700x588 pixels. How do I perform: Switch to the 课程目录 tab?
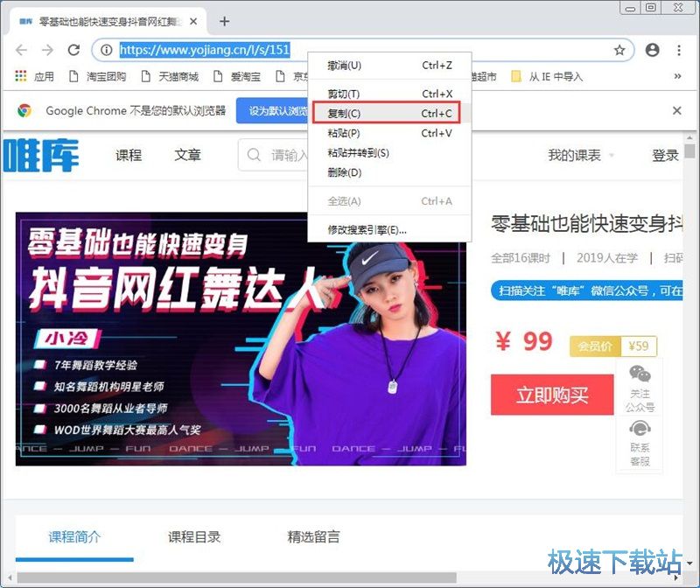pyautogui.click(x=194, y=536)
